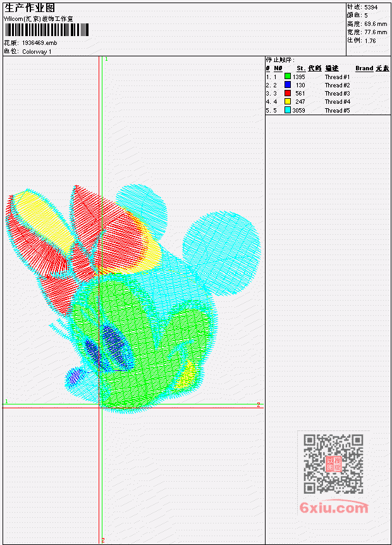
Task: Click the stitch count value 130
Action: (300, 85)
